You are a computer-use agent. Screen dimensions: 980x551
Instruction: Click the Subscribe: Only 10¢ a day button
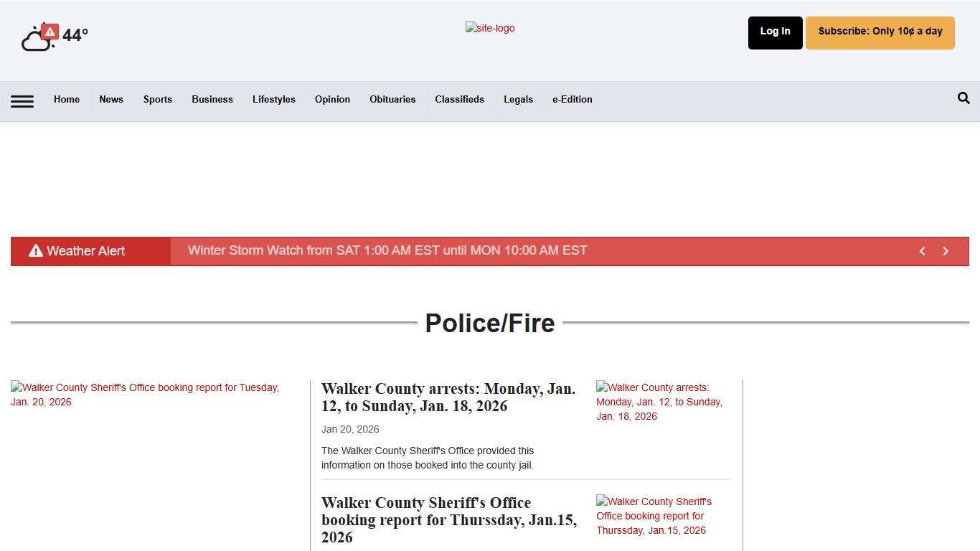[x=880, y=32]
